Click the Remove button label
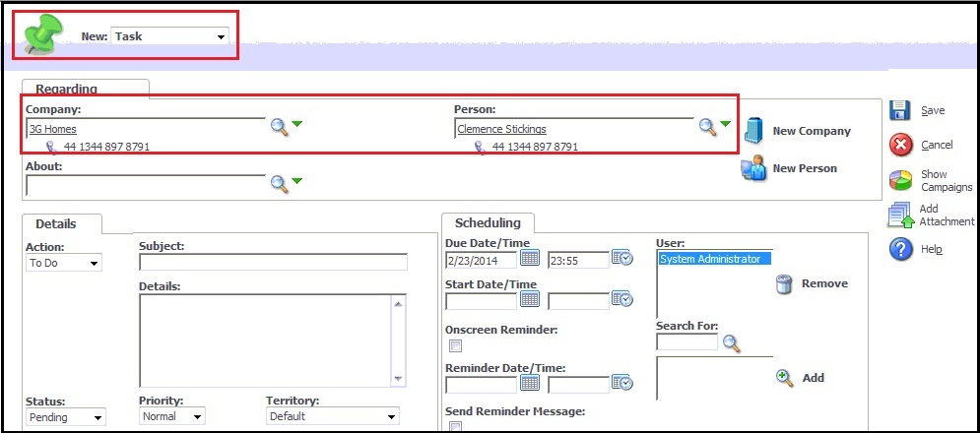 click(x=824, y=283)
